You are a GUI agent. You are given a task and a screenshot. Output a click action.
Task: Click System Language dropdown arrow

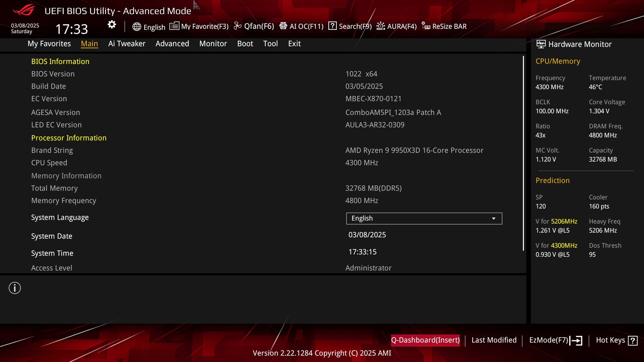[493, 219]
